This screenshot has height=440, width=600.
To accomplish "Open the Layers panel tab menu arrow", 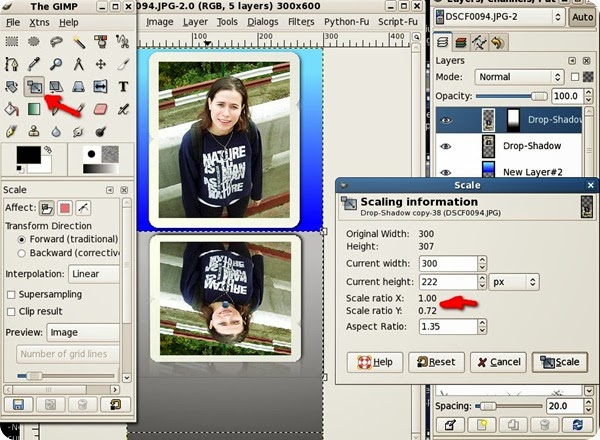I will click(572, 61).
